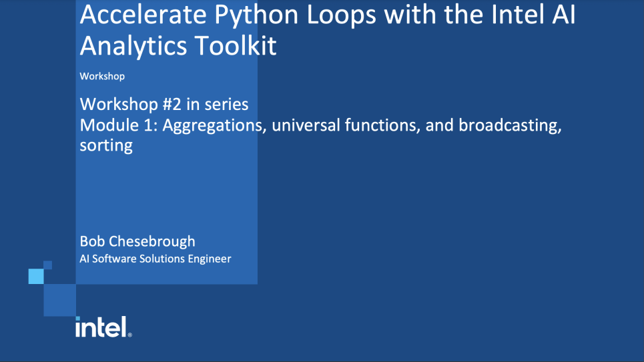Click the small Workshop label

102,76
